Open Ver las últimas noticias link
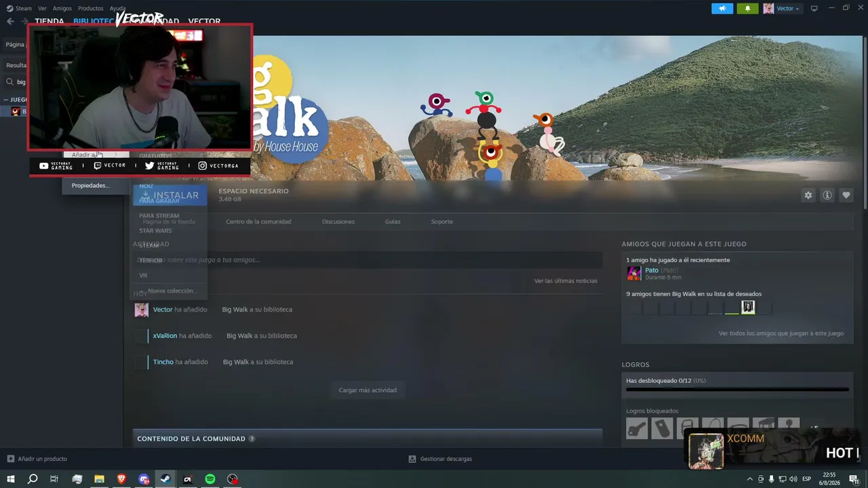Image resolution: width=868 pixels, height=488 pixels. click(566, 281)
